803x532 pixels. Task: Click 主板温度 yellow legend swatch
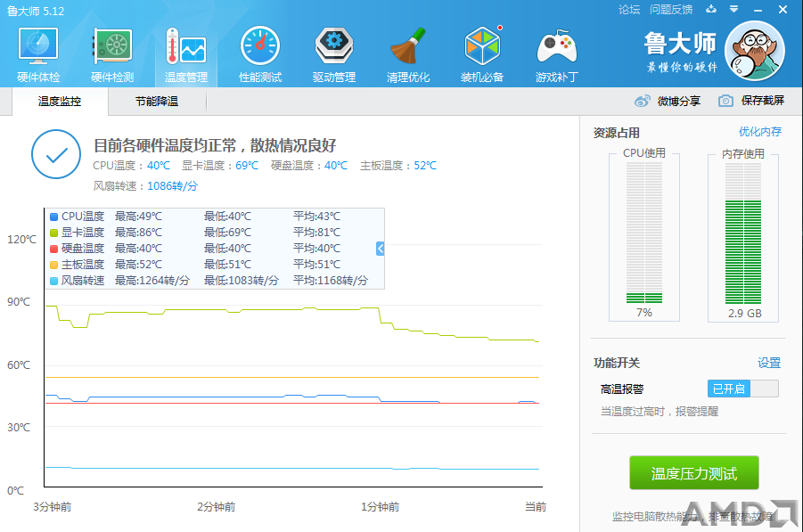pos(53,265)
